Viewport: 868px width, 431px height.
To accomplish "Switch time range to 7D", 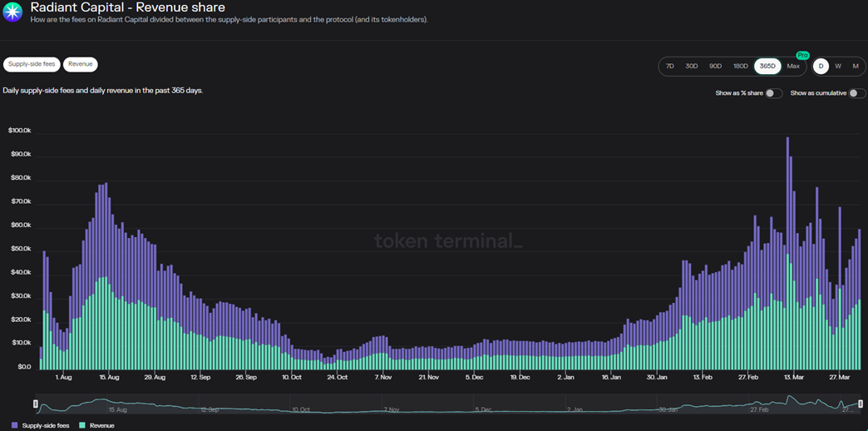I will point(669,67).
